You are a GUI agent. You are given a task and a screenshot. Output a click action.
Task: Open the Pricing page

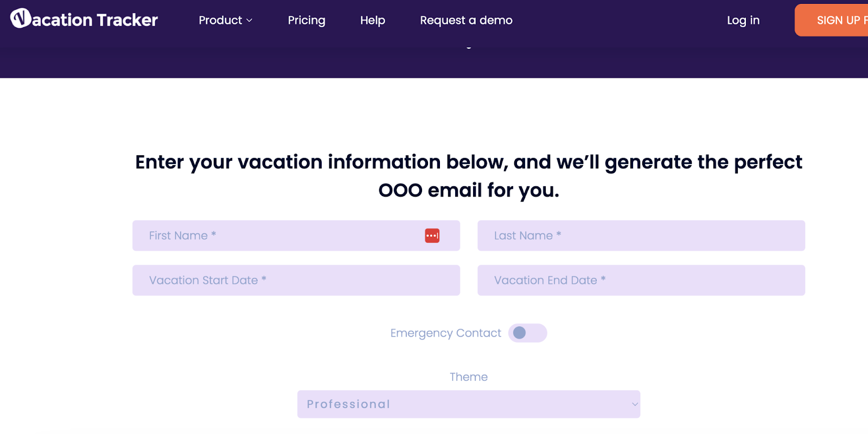coord(306,20)
